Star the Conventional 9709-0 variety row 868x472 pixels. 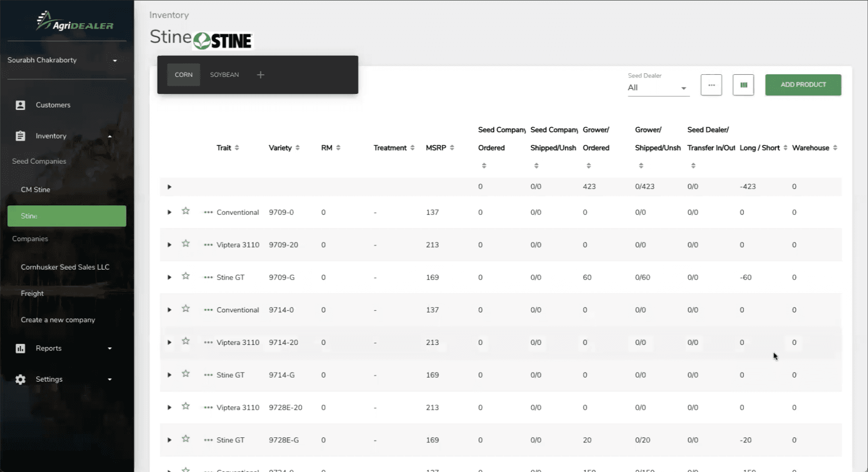tap(186, 210)
